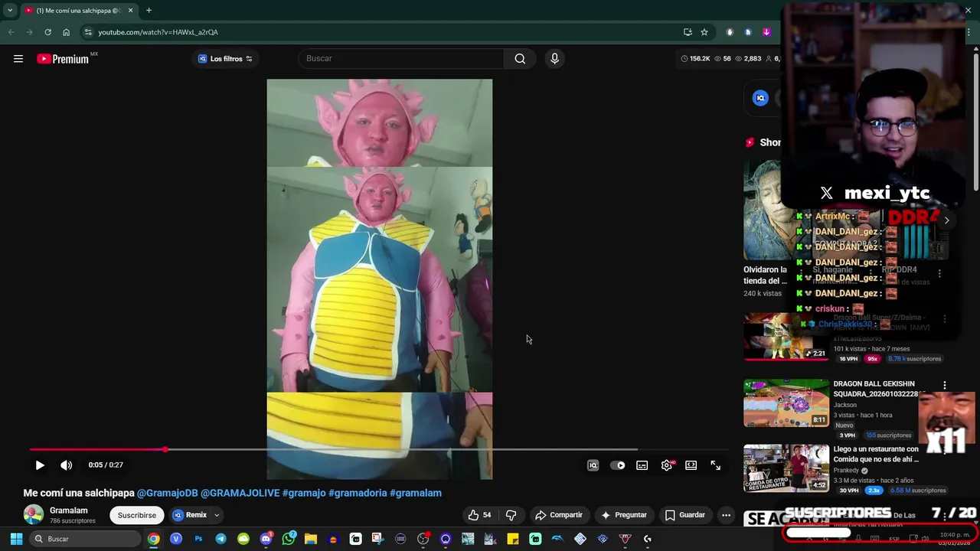Toggle subtitles with the captions icon
The height and width of the screenshot is (551, 980).
[x=642, y=465]
